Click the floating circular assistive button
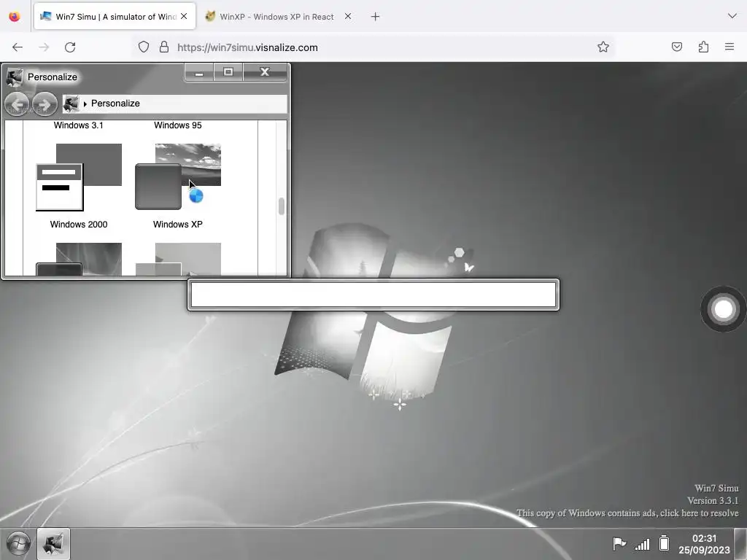 [x=723, y=309]
